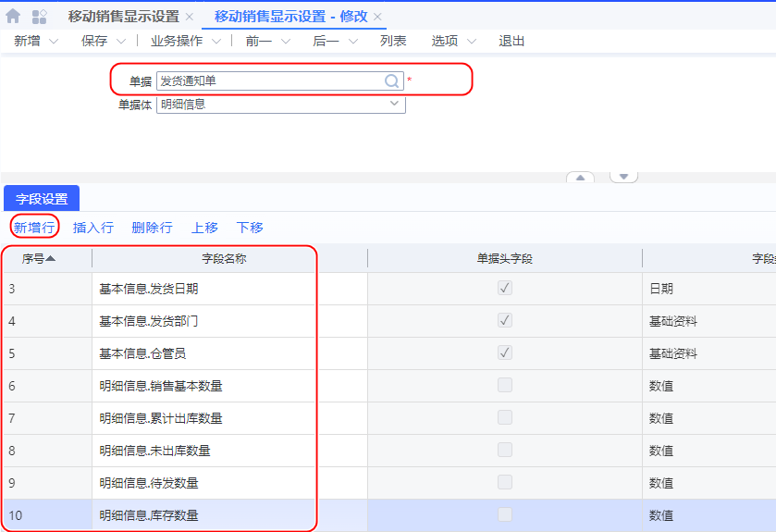The image size is (776, 532).
Task: Click the 新增行 link
Action: (34, 228)
